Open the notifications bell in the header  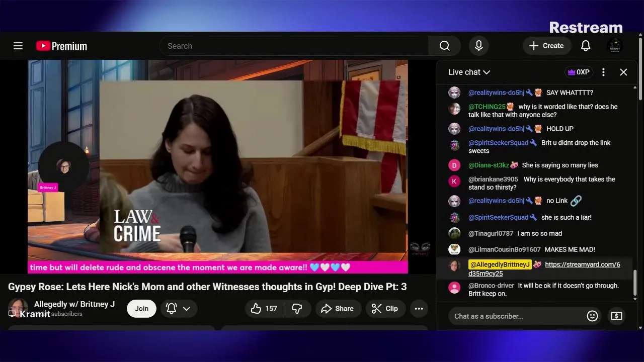[x=586, y=46]
